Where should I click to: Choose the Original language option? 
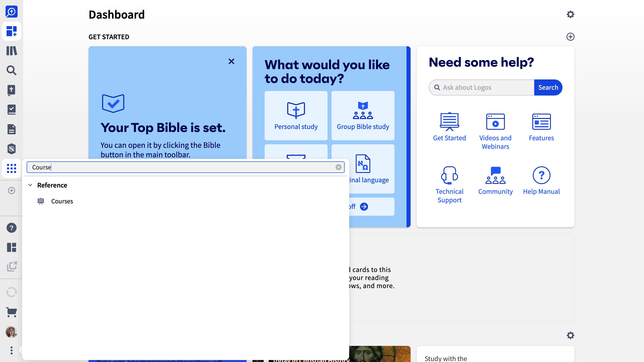[x=371, y=169]
